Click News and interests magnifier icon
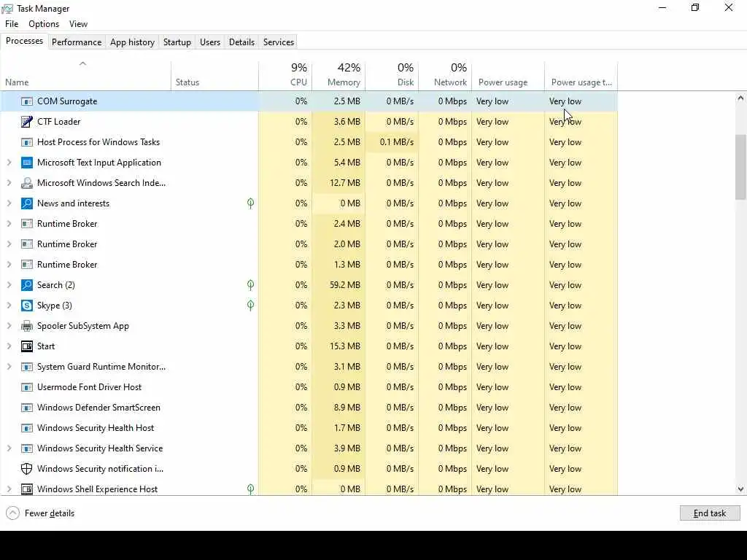Viewport: 747px width, 560px height. click(27, 203)
